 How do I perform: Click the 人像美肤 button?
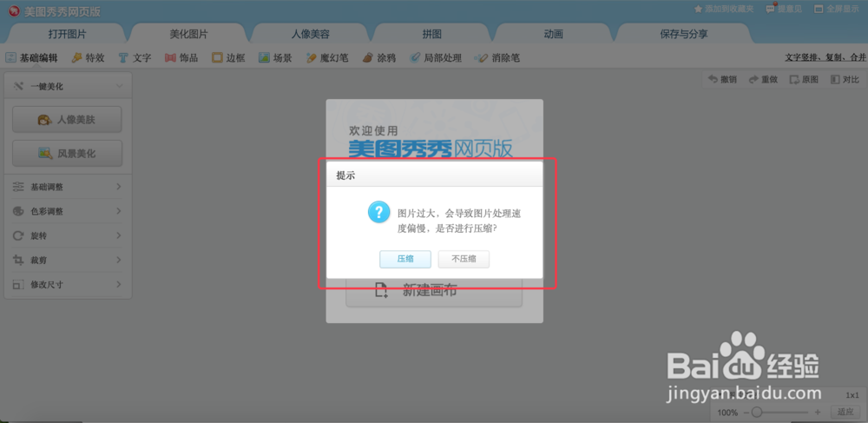tap(67, 120)
